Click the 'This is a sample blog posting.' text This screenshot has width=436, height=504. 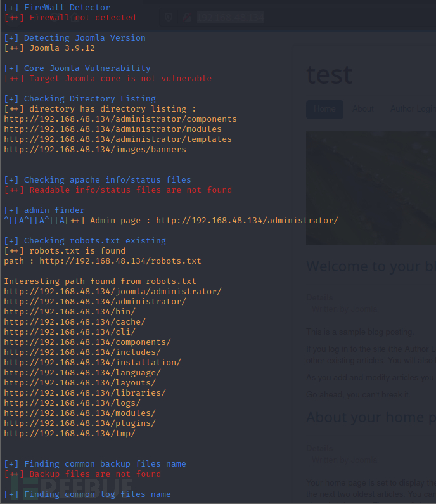click(360, 332)
